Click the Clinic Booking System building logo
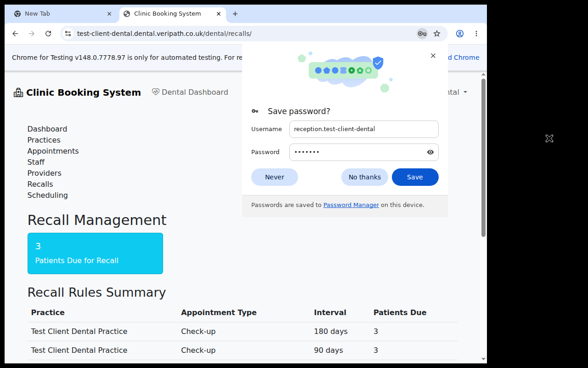This screenshot has width=588, height=368. point(18,92)
